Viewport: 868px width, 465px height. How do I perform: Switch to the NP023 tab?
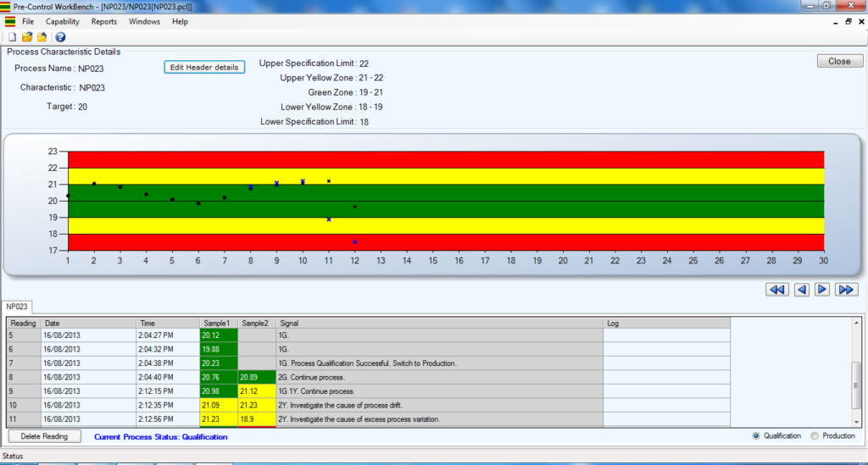pyautogui.click(x=17, y=307)
